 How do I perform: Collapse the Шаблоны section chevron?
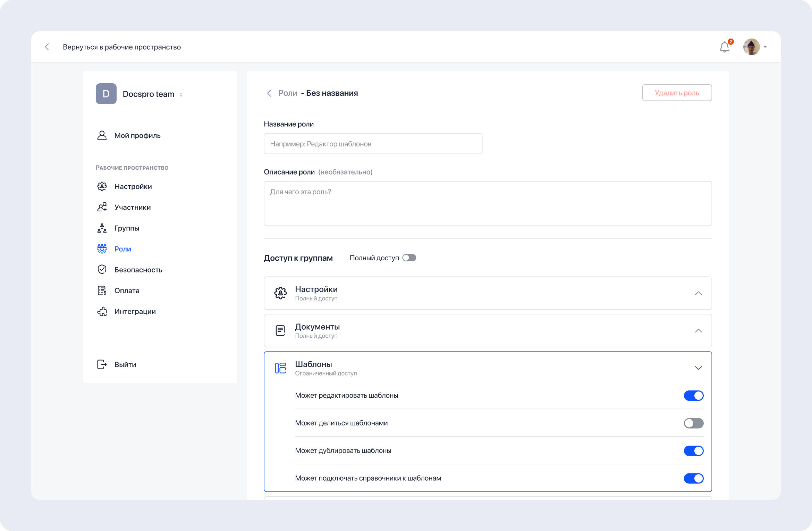(699, 368)
